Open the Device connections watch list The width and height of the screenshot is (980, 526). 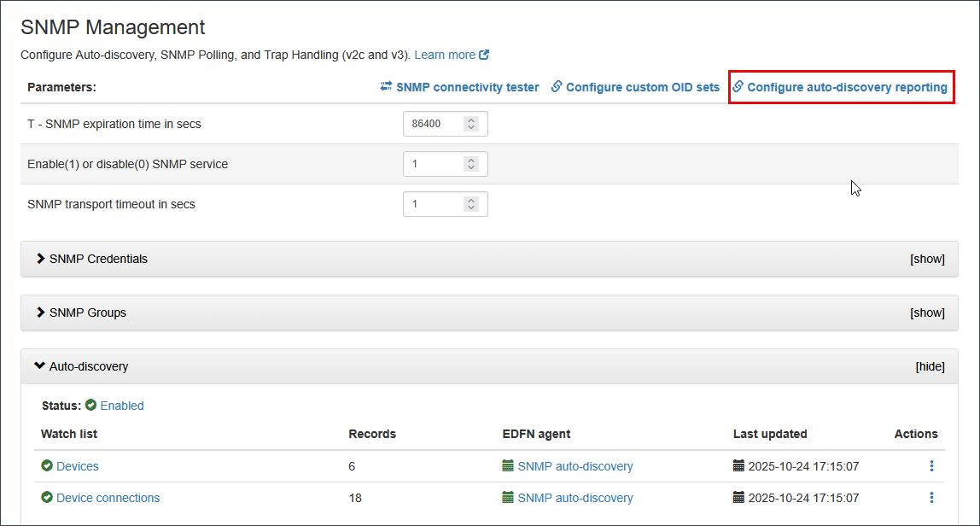[x=108, y=498]
